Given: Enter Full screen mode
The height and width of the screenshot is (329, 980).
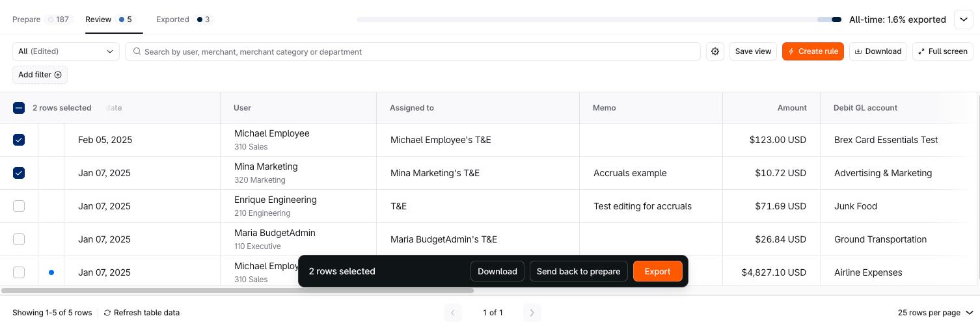Looking at the screenshot, I should (x=942, y=51).
